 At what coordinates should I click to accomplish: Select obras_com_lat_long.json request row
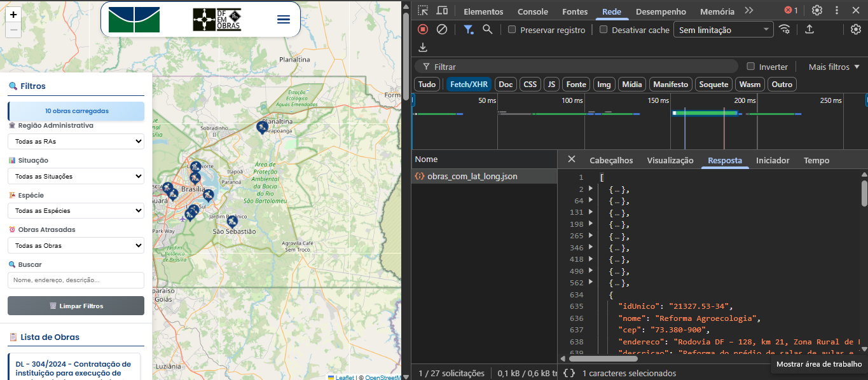484,176
